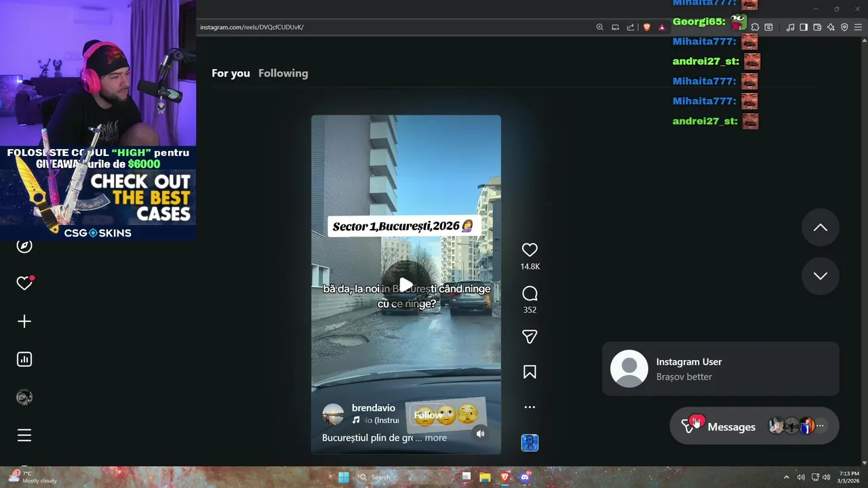Like the reel with the heart icon

tap(530, 250)
